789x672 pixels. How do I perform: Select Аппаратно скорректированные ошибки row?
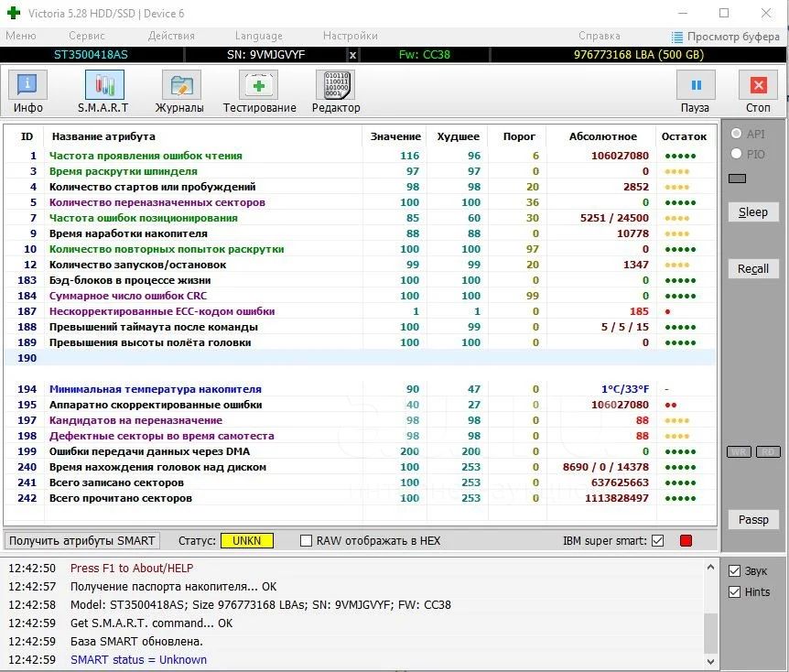[x=361, y=405]
